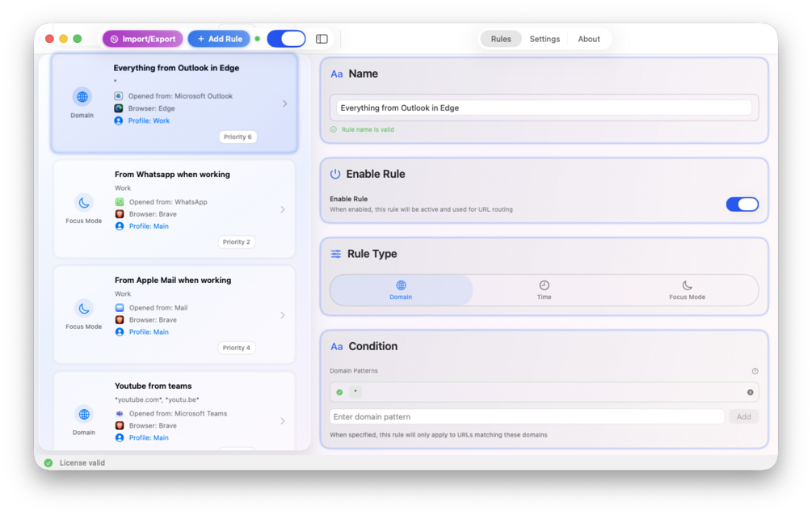This screenshot has height=515, width=812.
Task: Click the Domain globe icon of the Outlook rule
Action: [82, 96]
